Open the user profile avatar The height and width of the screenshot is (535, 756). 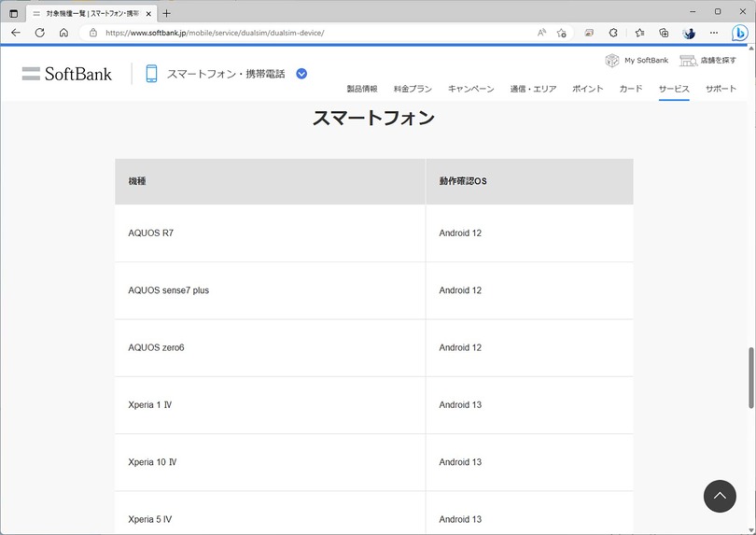(x=689, y=34)
